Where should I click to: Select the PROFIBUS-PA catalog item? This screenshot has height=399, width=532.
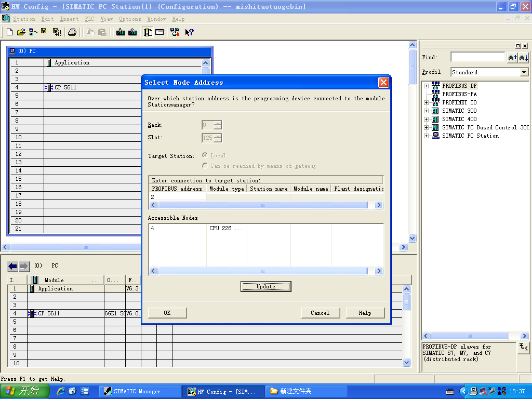[459, 94]
